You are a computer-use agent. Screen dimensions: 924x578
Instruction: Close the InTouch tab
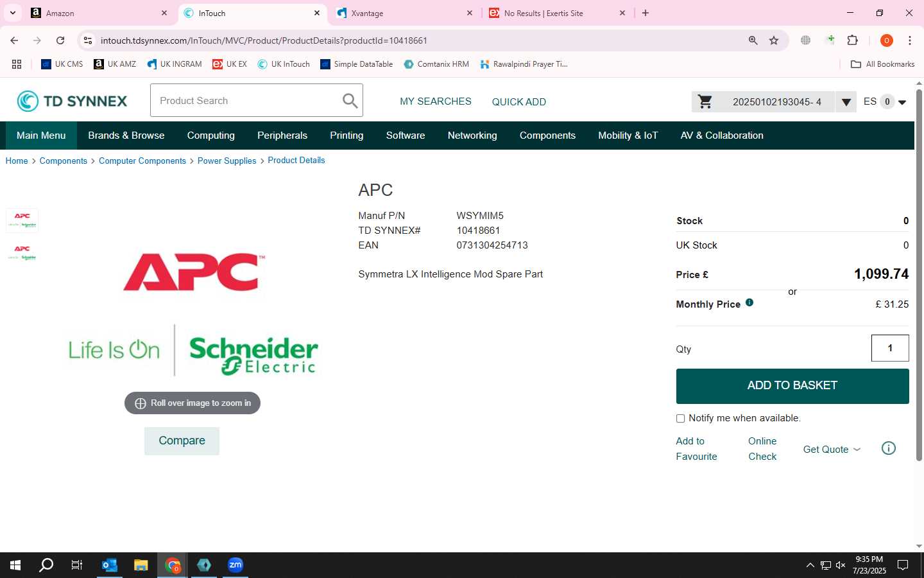[x=317, y=13]
